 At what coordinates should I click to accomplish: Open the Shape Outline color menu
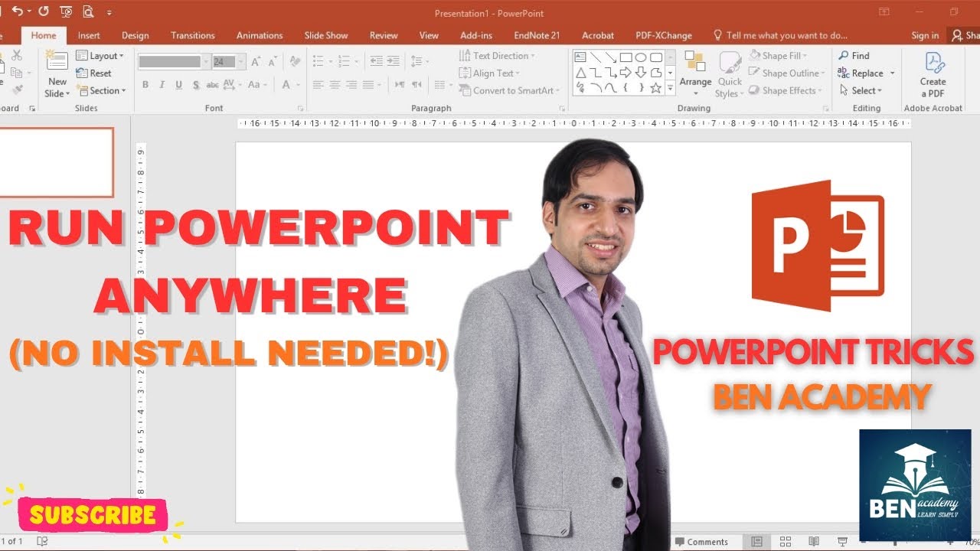[x=787, y=73]
